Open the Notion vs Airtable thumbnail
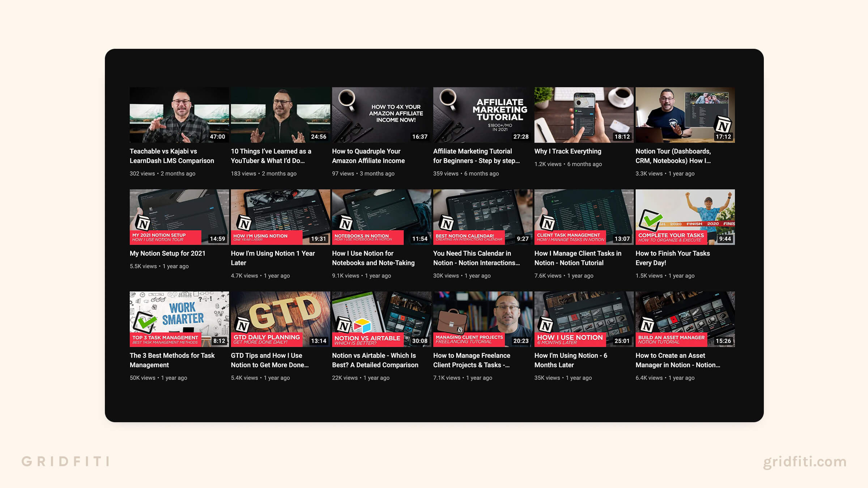The height and width of the screenshot is (488, 868). pyautogui.click(x=382, y=319)
